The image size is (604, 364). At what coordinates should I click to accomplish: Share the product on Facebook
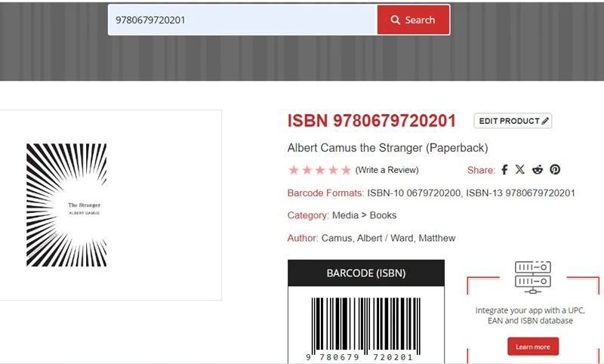(504, 169)
